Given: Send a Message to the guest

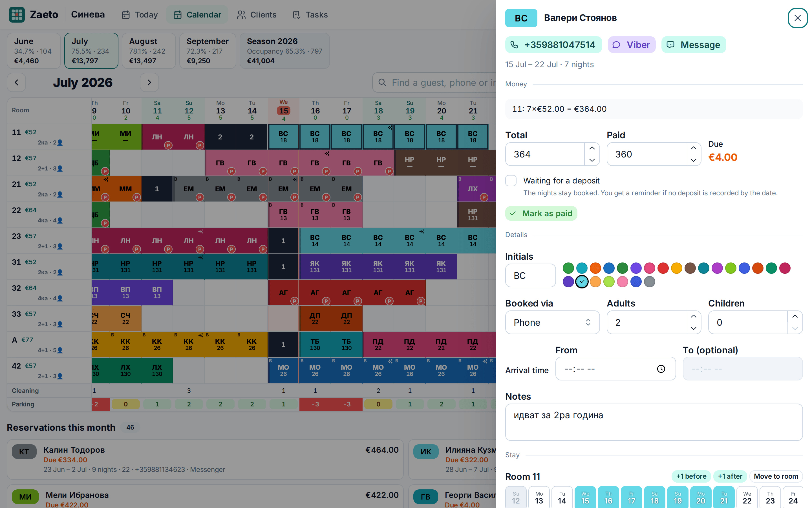Looking at the screenshot, I should 694,45.
